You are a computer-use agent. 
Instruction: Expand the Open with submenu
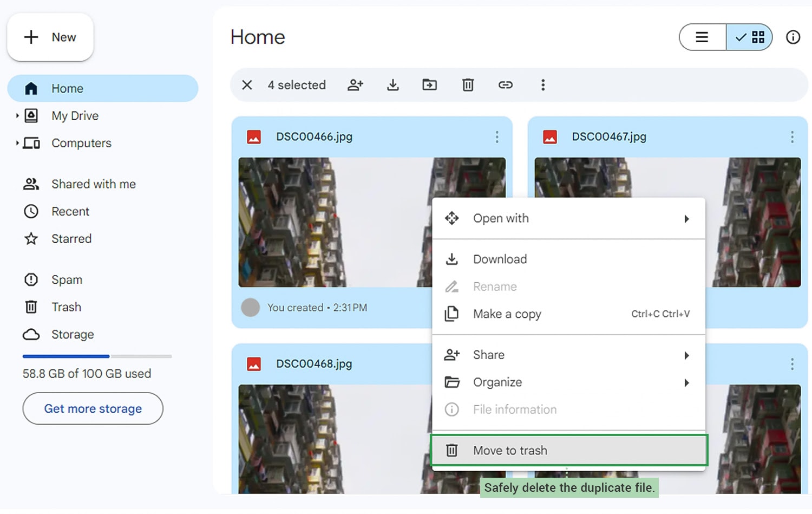(x=501, y=218)
